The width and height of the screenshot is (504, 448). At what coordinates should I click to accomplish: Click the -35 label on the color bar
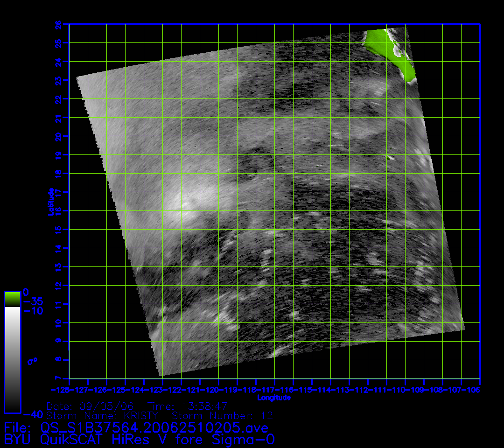(32, 301)
